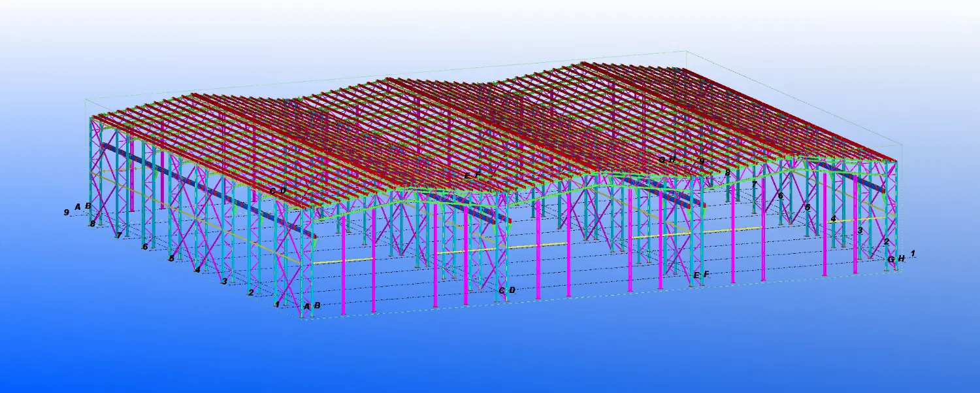Select grid label E at front edge
Screen dimensions: 980x393
point(696,275)
